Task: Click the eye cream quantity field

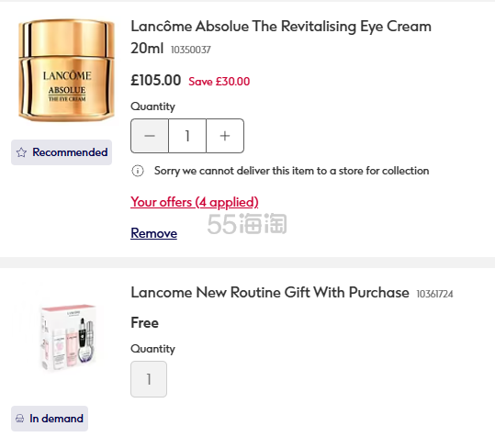Action: click(187, 136)
